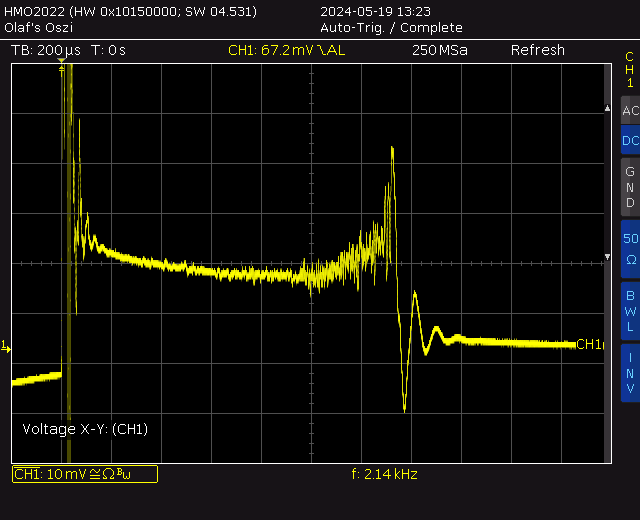Click the T: 0 s trigger position readout

(x=108, y=50)
